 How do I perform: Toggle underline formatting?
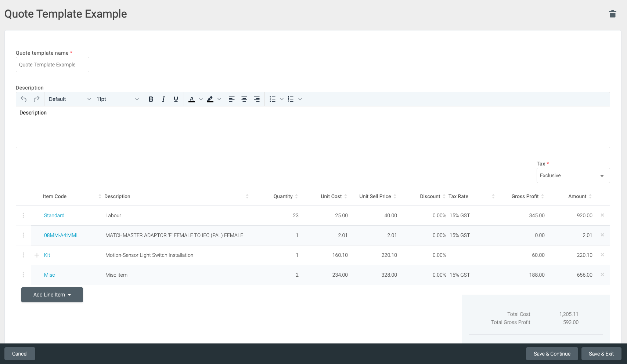[x=176, y=99]
